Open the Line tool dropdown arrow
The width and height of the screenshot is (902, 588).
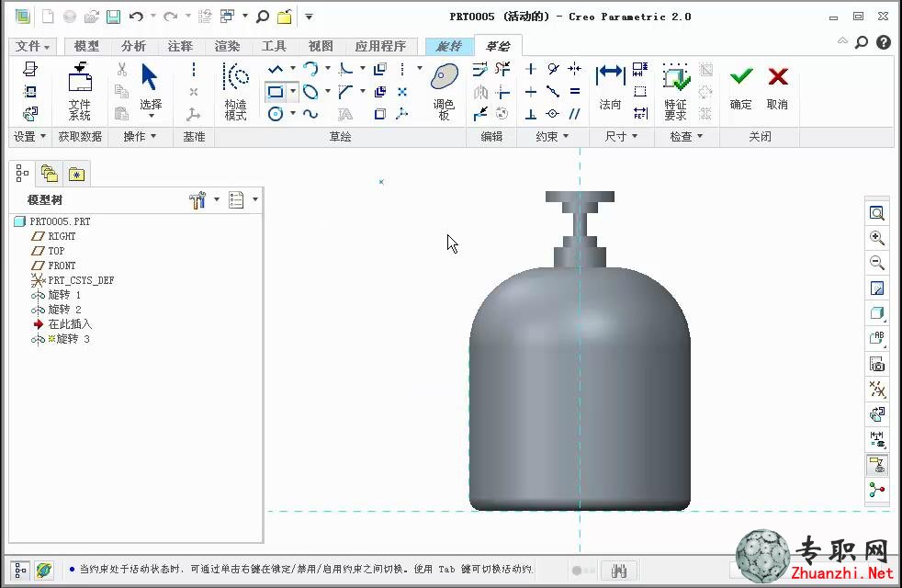293,69
